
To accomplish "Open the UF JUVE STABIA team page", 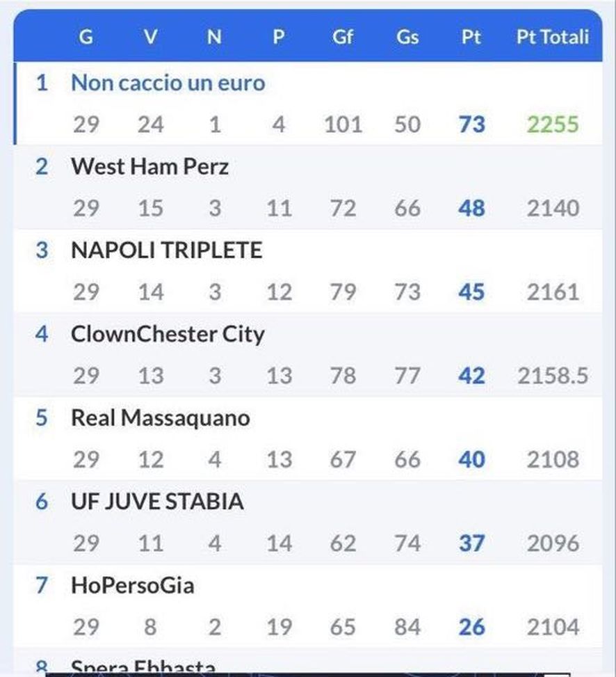I will point(158,502).
